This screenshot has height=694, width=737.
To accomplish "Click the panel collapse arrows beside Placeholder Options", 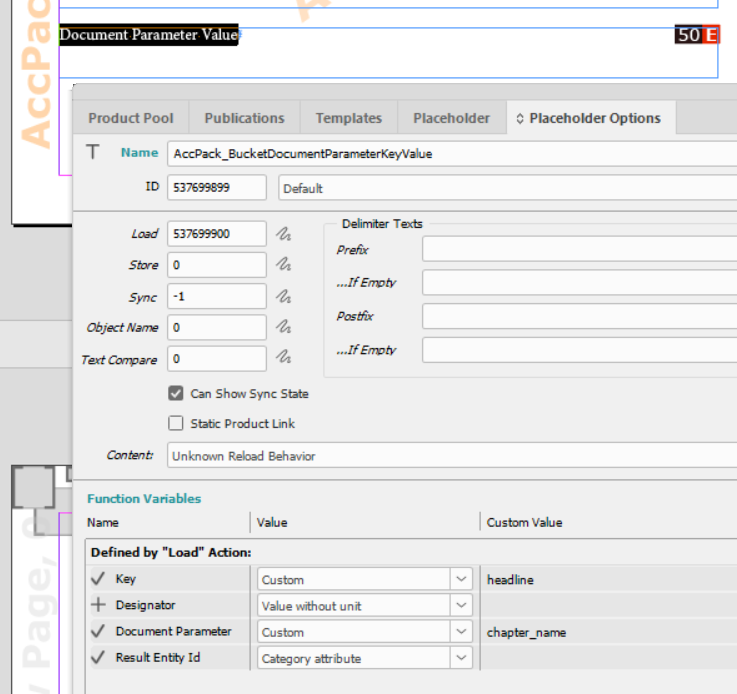I will [520, 118].
